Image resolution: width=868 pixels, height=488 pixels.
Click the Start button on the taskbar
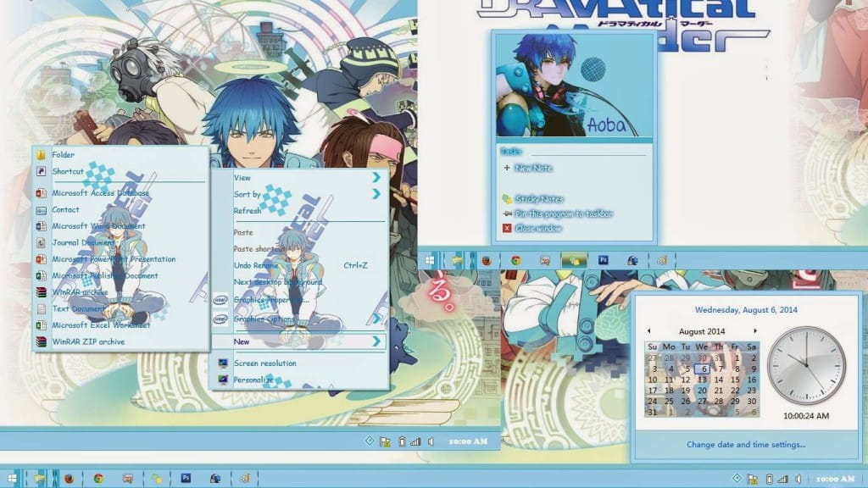(x=11, y=478)
